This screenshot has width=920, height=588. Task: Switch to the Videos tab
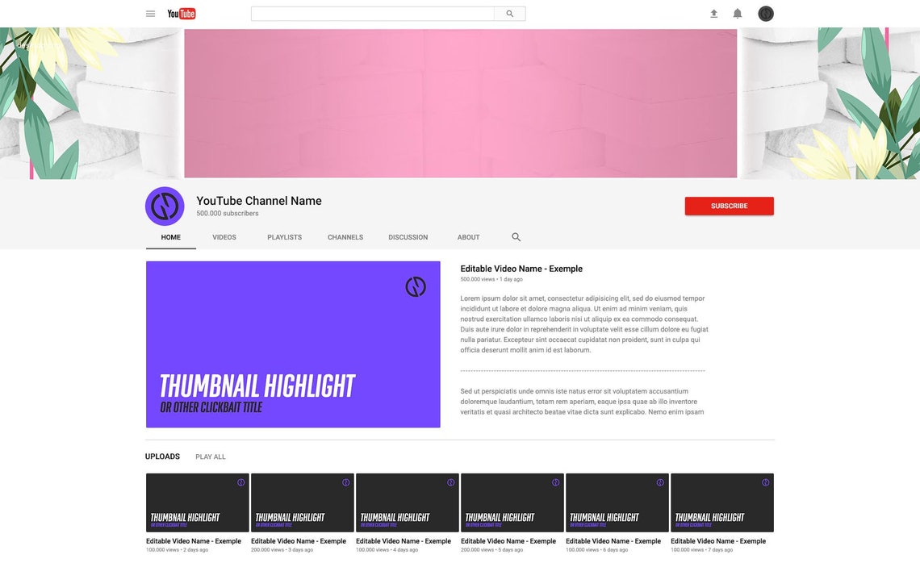(224, 236)
